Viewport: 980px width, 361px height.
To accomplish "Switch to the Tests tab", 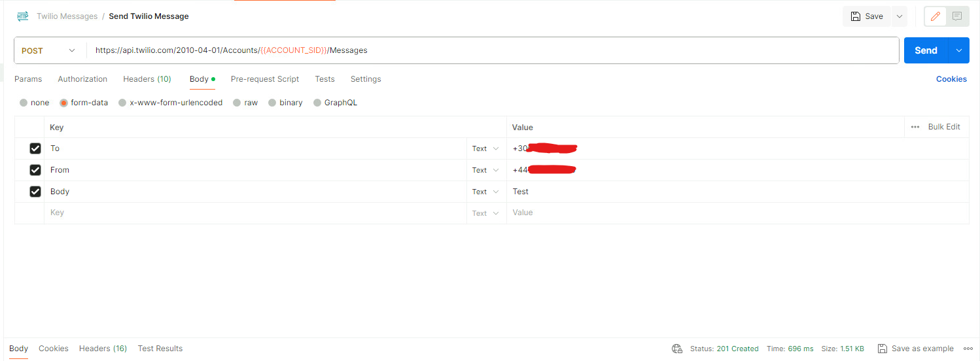I will (x=324, y=79).
